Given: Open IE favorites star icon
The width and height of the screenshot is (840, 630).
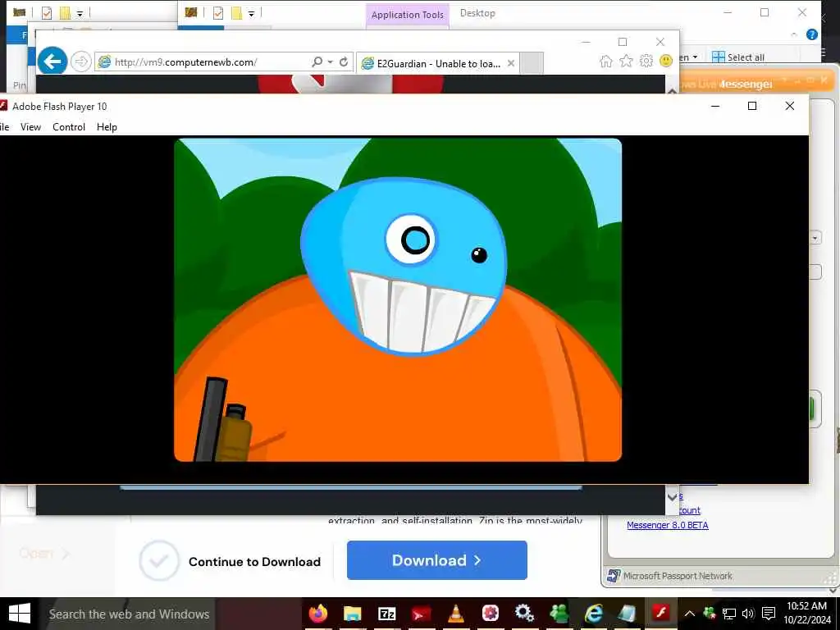Looking at the screenshot, I should pyautogui.click(x=626, y=61).
